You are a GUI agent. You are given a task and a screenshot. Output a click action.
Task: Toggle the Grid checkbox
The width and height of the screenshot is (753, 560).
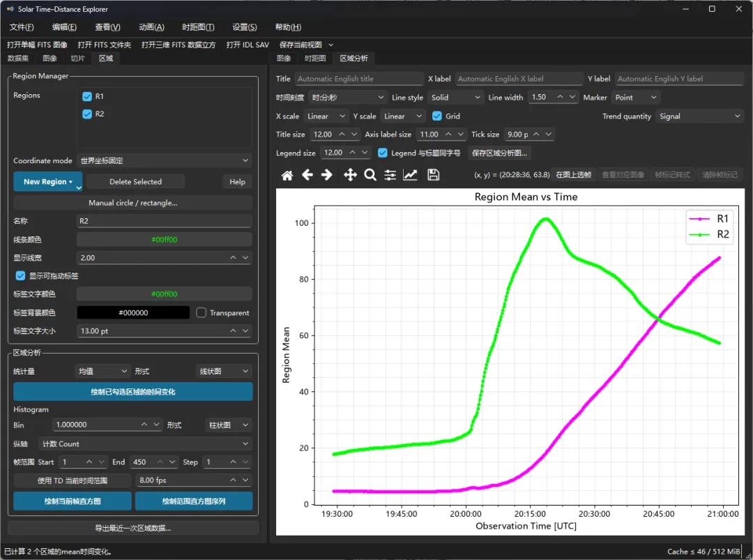pyautogui.click(x=437, y=116)
